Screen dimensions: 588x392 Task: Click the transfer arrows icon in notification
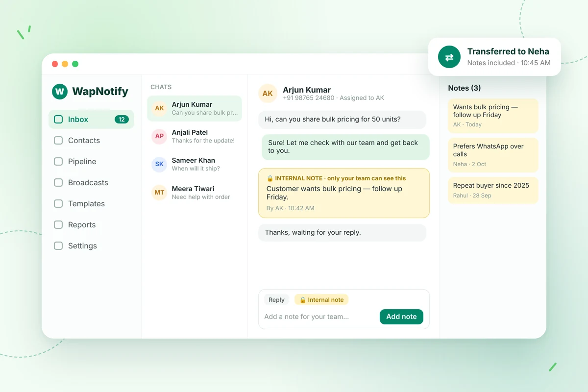pyautogui.click(x=449, y=57)
